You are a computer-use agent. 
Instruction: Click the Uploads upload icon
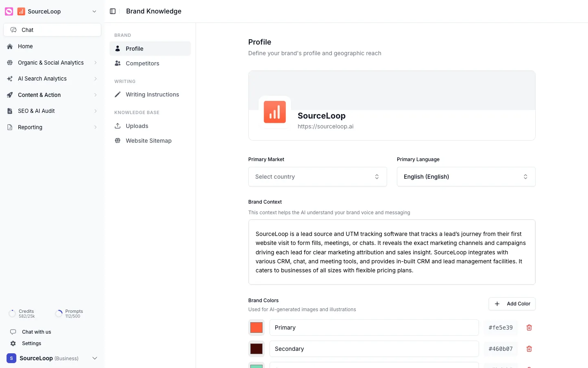tap(118, 126)
